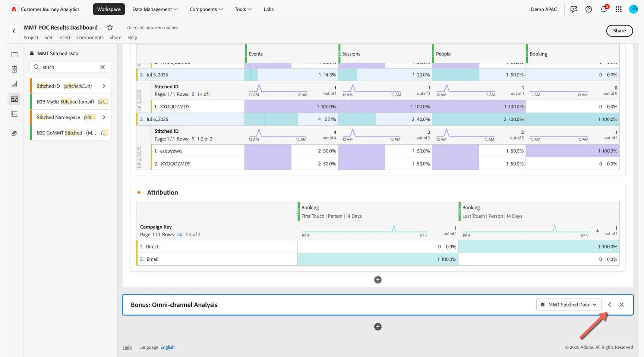Open the list icon in left rail
The width and height of the screenshot is (644, 357).
click(15, 114)
